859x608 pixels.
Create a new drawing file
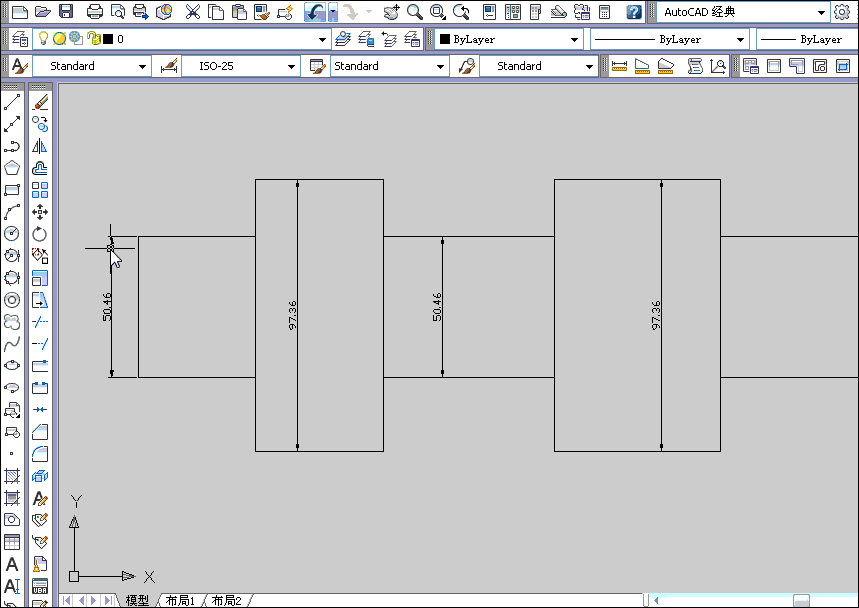point(20,12)
